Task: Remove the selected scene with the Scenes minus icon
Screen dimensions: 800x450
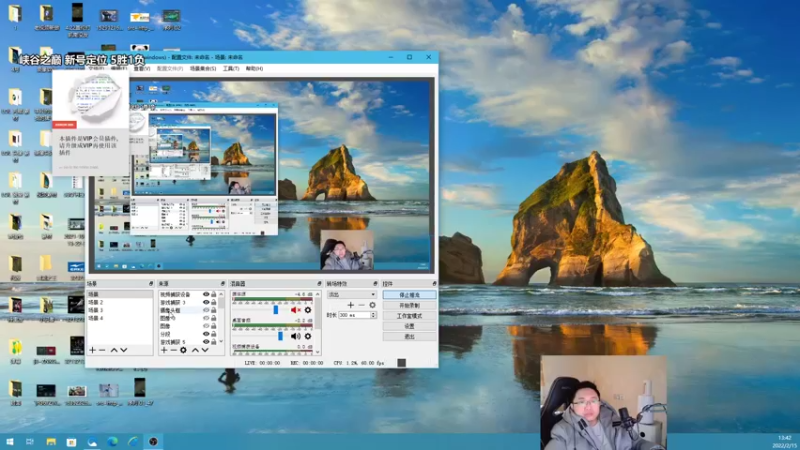Action: pyautogui.click(x=102, y=350)
